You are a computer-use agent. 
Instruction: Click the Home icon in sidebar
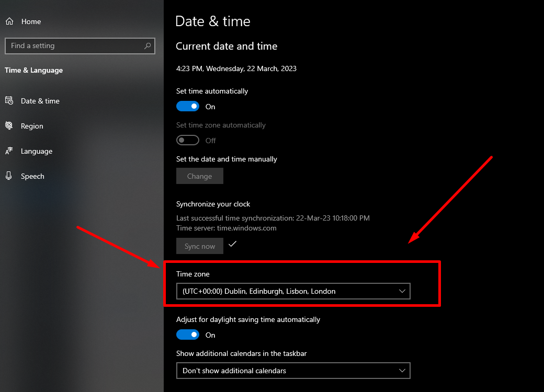(9, 21)
